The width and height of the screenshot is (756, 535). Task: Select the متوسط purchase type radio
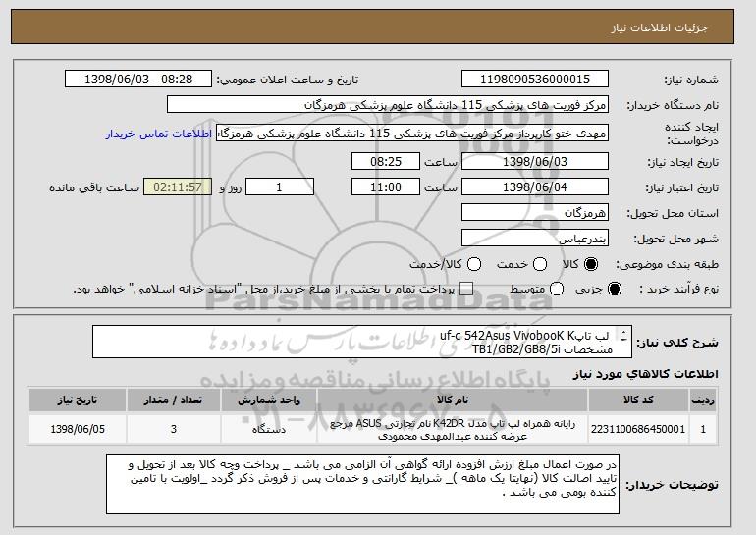(557, 289)
